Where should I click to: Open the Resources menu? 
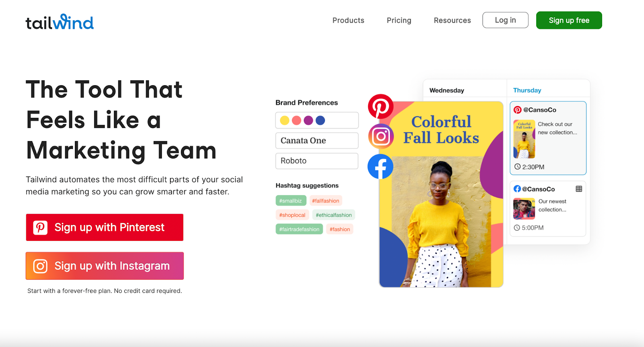(x=452, y=21)
